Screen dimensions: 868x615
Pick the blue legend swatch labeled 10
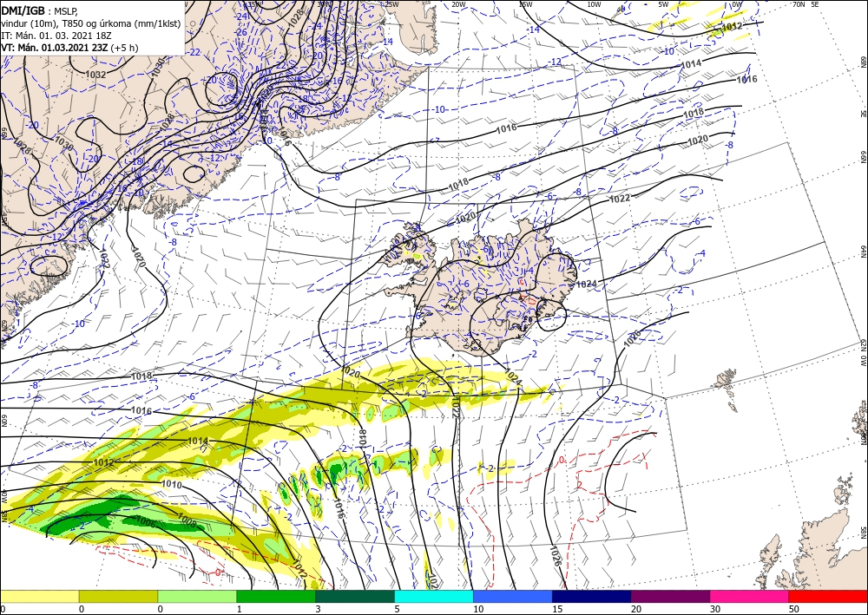513,596
